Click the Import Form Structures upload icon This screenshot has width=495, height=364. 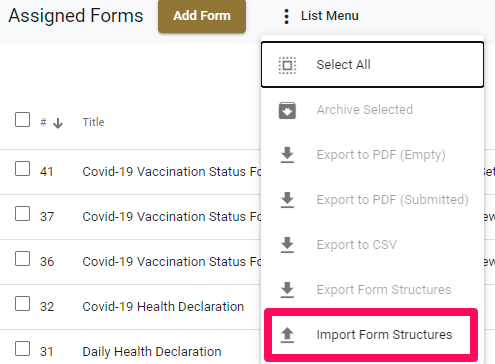tap(287, 335)
